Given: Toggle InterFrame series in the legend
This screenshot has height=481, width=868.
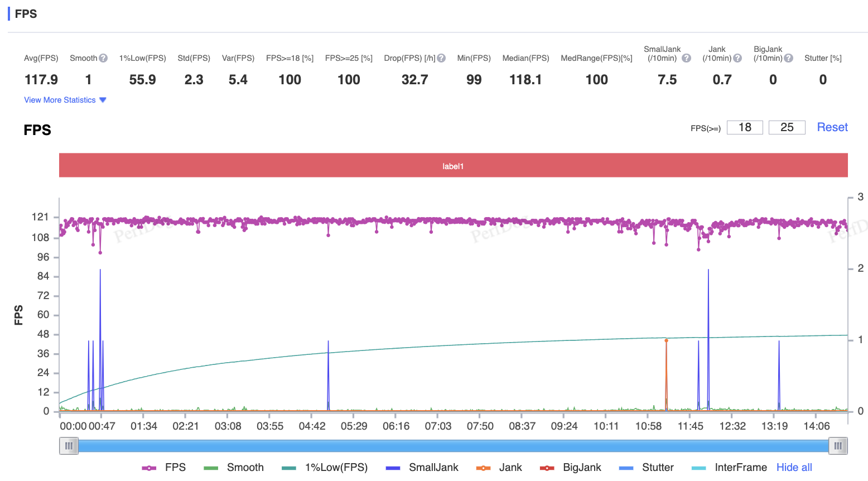Looking at the screenshot, I should coord(729,468).
